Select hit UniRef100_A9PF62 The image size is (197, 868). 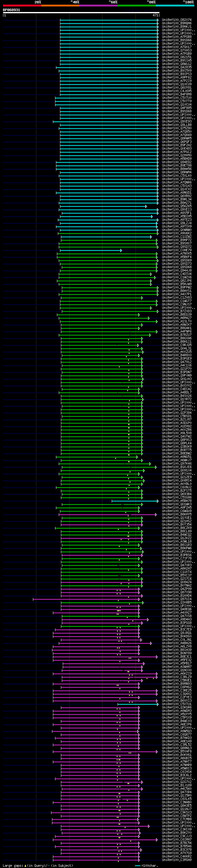click(177, 78)
